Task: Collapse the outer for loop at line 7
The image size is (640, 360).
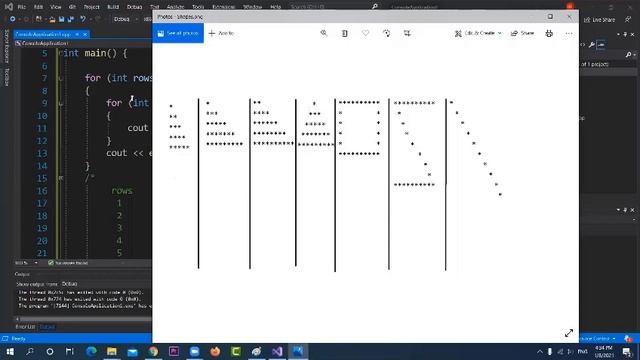Action: [x=60, y=78]
